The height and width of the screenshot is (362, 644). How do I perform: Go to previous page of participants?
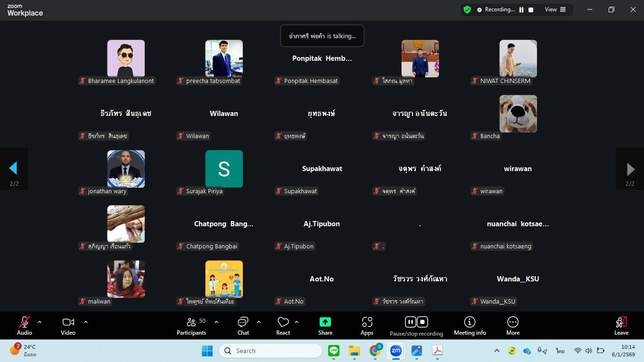(x=13, y=168)
